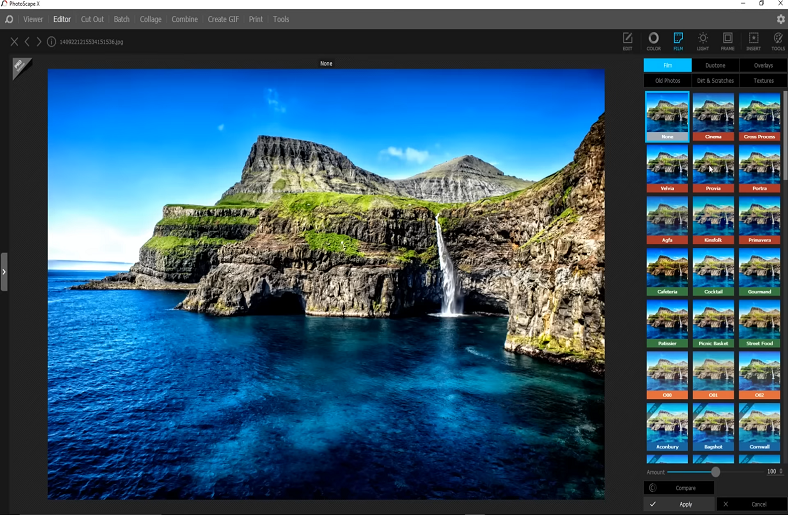Apply the Agfa film preset
The width and height of the screenshot is (788, 515).
click(667, 220)
